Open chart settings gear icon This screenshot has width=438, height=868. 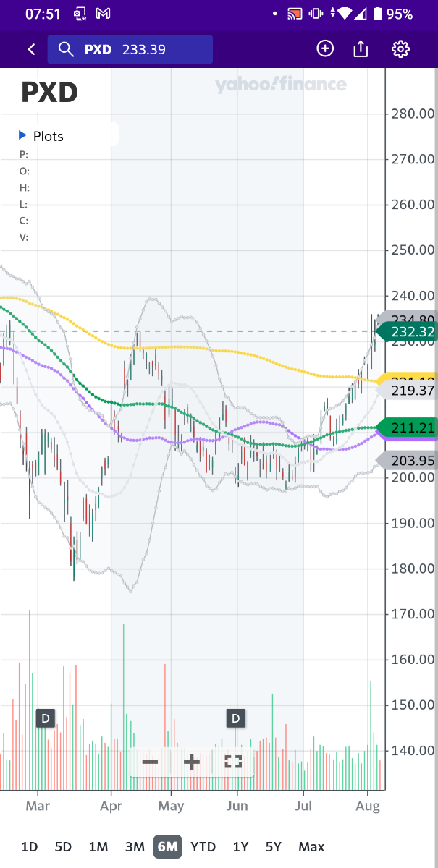pyautogui.click(x=400, y=49)
